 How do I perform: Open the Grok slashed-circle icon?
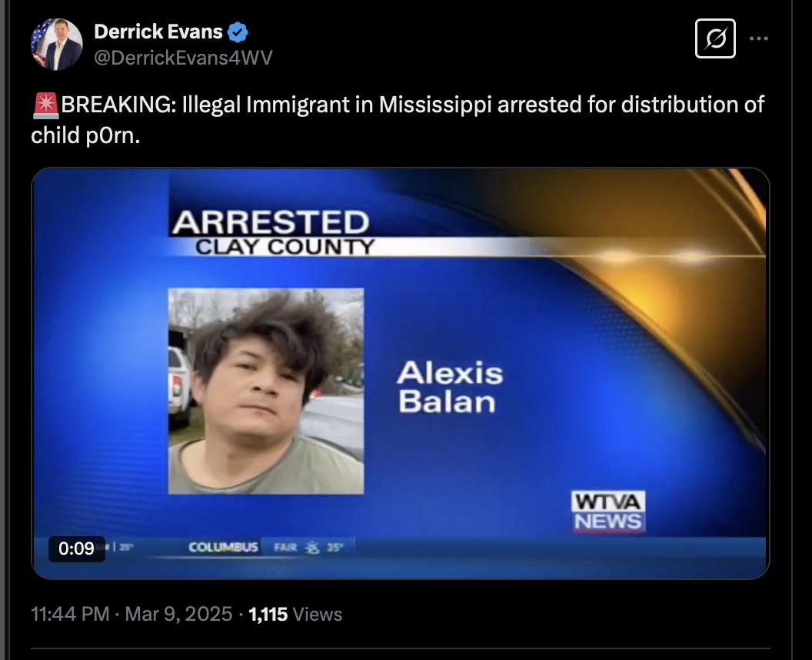715,38
